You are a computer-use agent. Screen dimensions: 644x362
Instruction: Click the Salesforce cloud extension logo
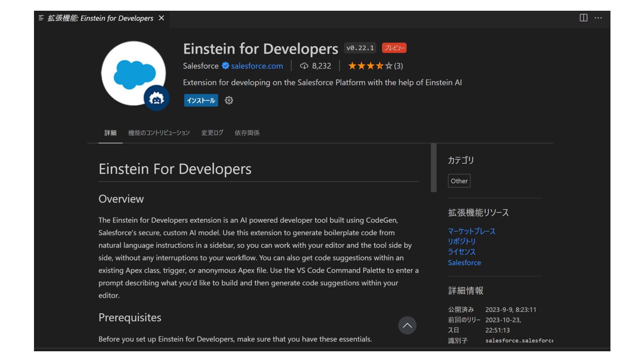pyautogui.click(x=134, y=74)
